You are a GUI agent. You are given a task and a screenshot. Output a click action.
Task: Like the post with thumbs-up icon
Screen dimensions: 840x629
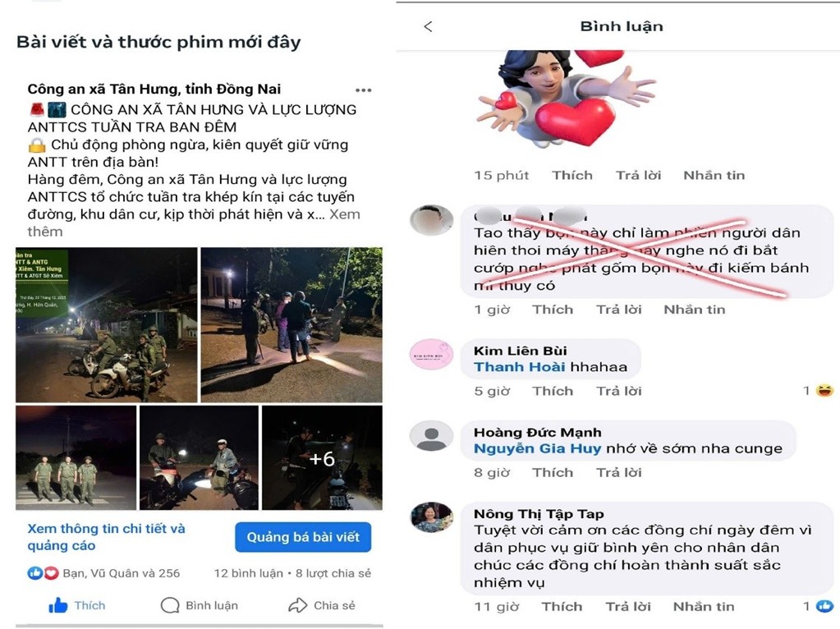(x=58, y=605)
